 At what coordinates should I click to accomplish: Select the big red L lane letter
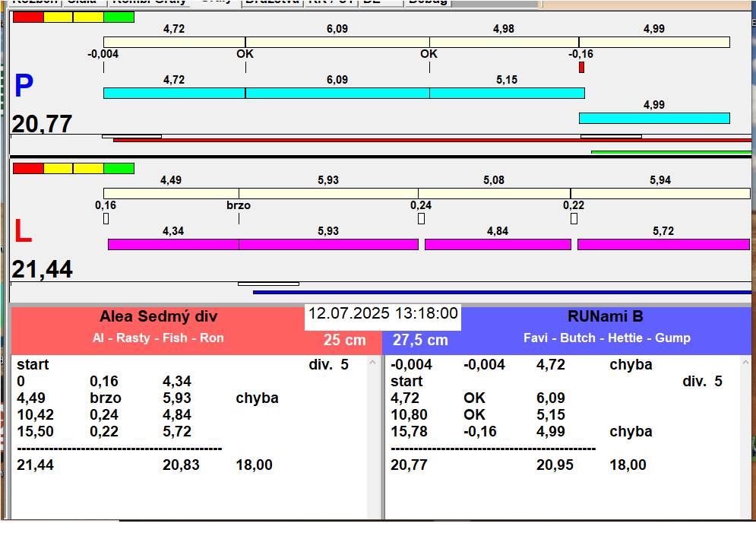tap(23, 233)
